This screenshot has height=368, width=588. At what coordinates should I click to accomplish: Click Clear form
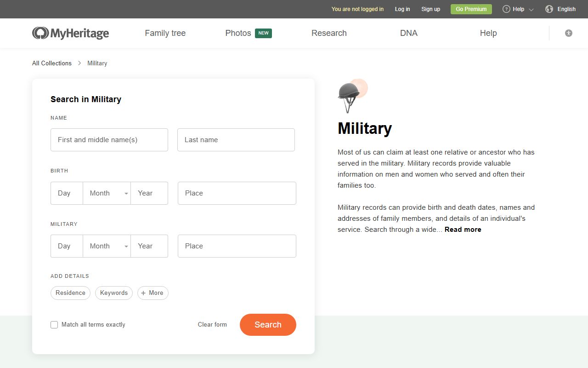212,325
